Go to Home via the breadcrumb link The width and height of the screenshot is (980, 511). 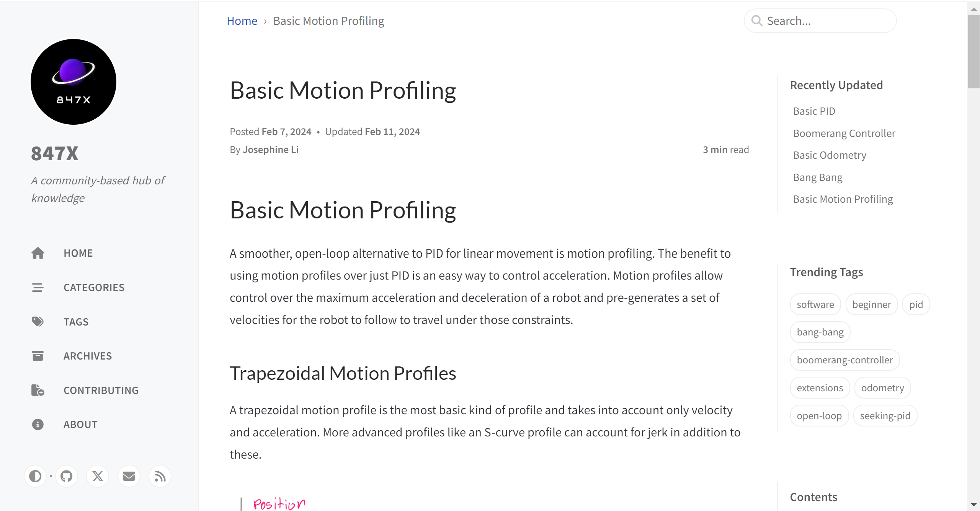click(242, 21)
